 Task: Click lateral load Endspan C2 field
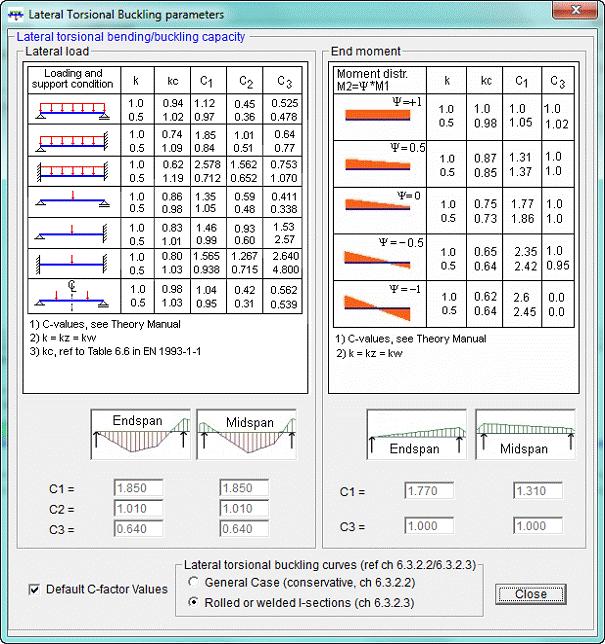click(x=138, y=508)
